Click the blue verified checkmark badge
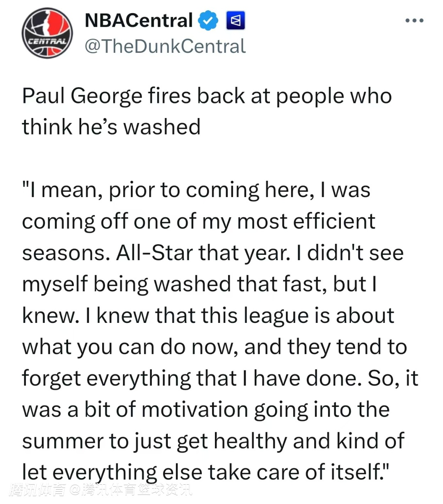Screen dimensions: 443x504 pyautogui.click(x=208, y=20)
